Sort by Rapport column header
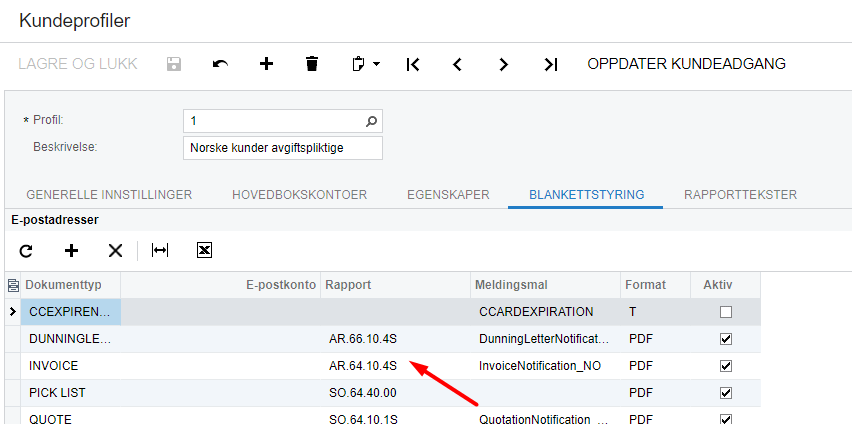 396,285
